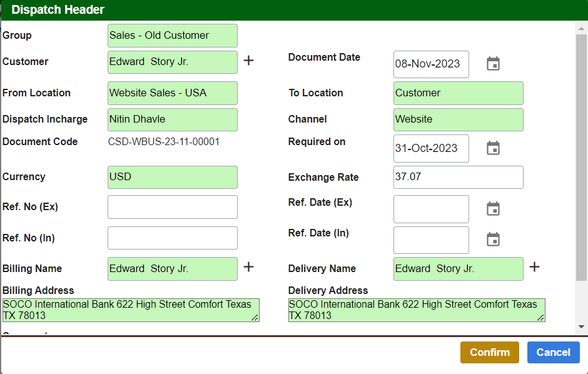Screen dimensions: 588x374
Task: Select the Dispatch Incharge field
Action: pyautogui.click(x=172, y=119)
